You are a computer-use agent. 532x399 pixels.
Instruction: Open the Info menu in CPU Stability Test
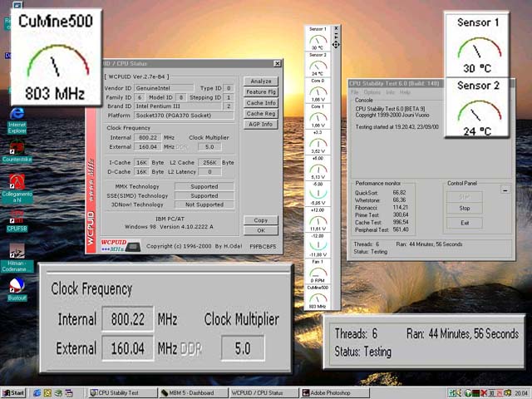tap(390, 92)
